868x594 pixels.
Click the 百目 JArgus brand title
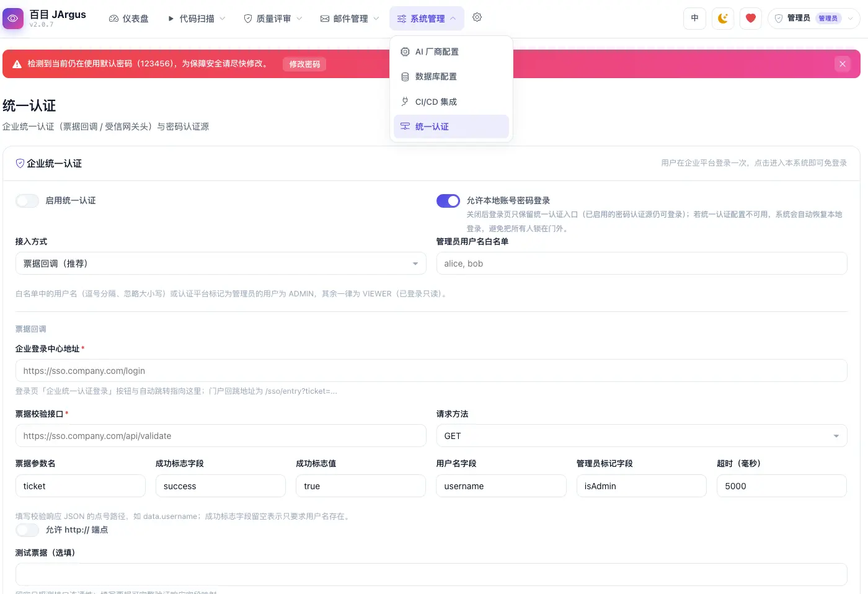tap(58, 14)
